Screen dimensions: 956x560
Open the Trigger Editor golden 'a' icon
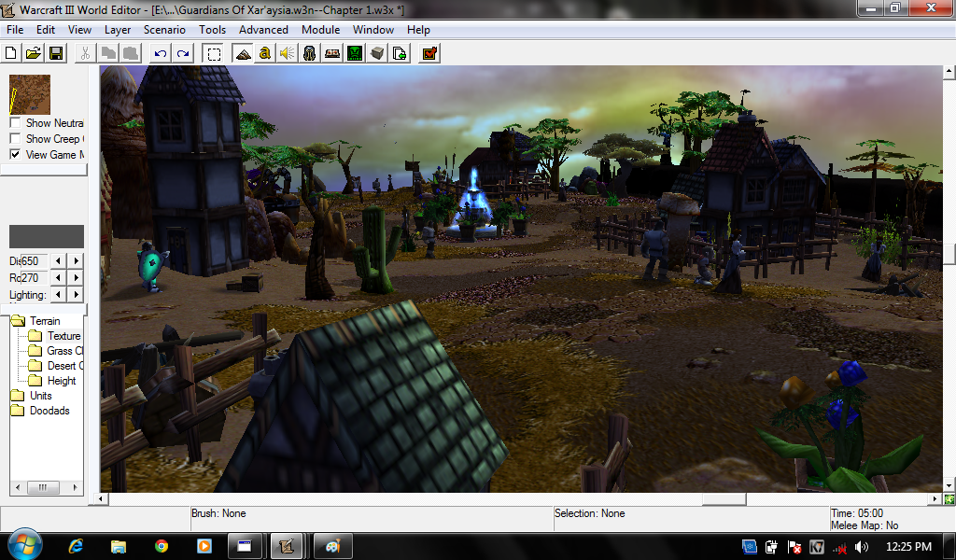coord(264,53)
